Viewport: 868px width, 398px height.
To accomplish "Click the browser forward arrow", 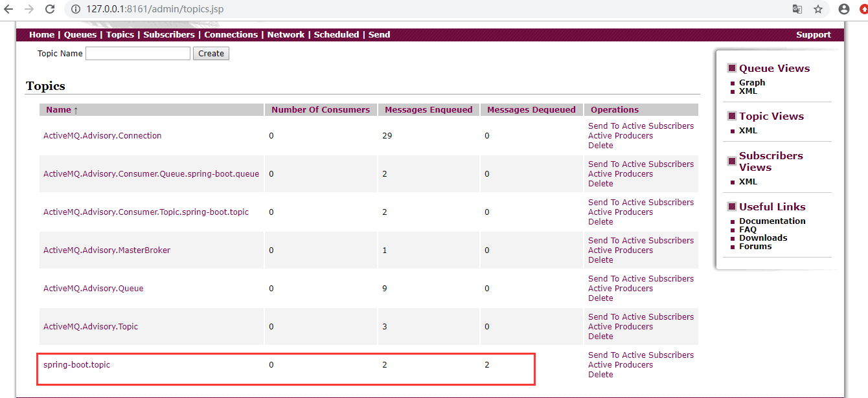I will tap(29, 9).
